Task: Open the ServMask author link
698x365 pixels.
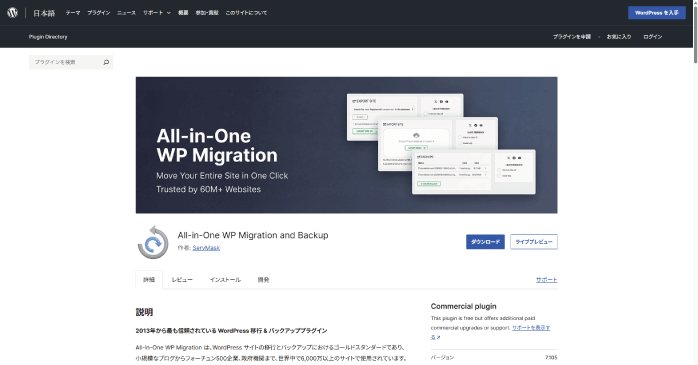Action: (206, 248)
